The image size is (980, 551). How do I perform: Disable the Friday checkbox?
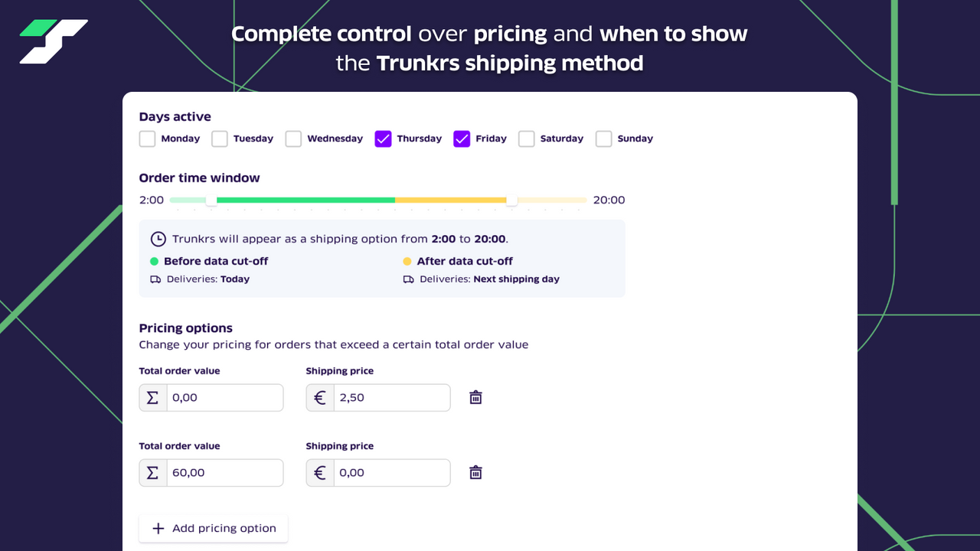pyautogui.click(x=462, y=139)
